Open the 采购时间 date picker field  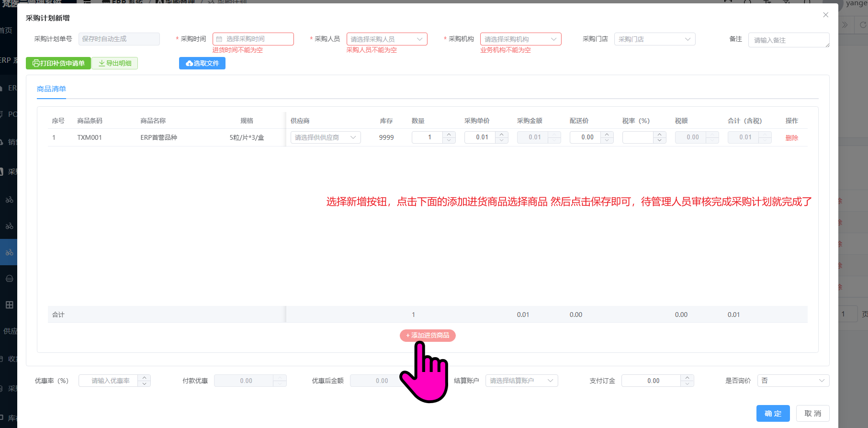point(253,39)
